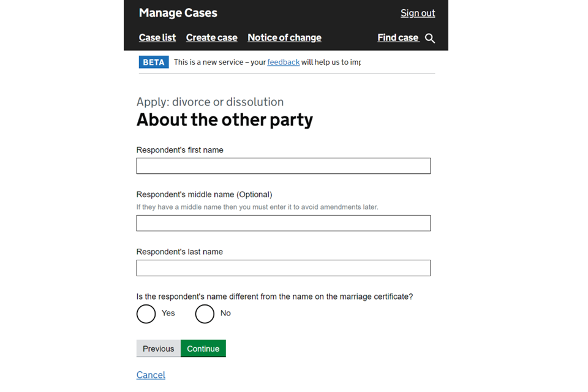Click the No label text
Screen dimensions: 588x392
click(225, 313)
